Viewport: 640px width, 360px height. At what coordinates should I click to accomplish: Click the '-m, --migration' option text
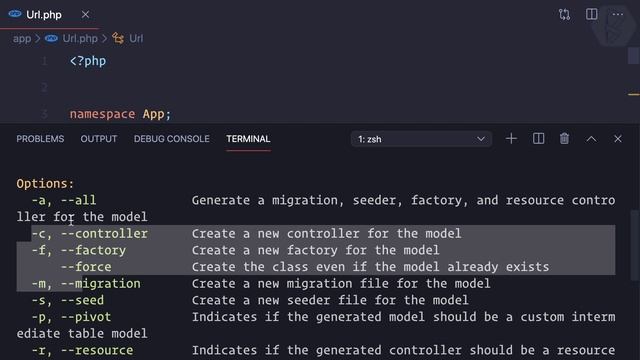pos(86,284)
